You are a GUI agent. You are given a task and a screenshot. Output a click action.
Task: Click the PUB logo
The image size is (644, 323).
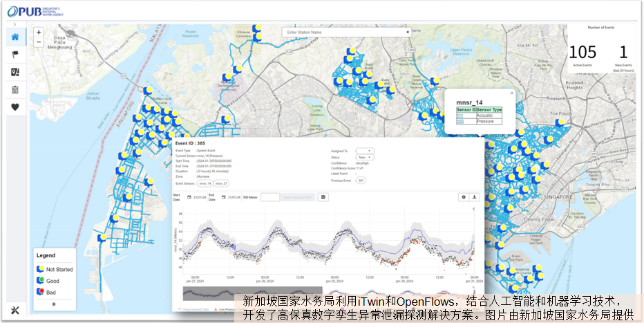pos(35,12)
